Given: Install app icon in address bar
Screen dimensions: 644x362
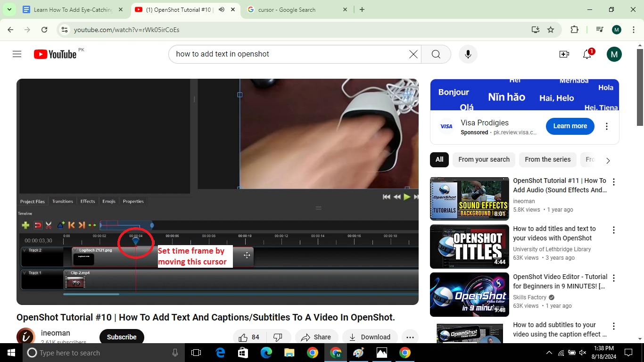Looking at the screenshot, I should point(536,30).
